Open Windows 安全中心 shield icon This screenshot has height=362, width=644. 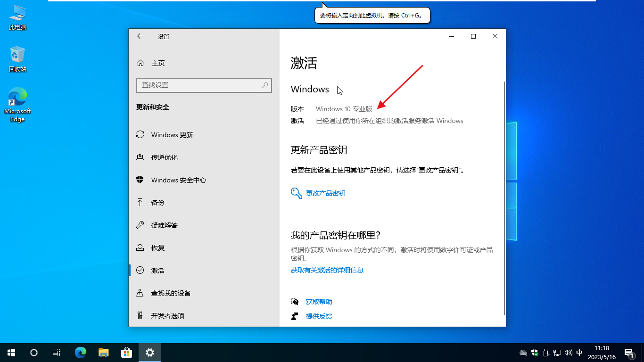point(140,180)
